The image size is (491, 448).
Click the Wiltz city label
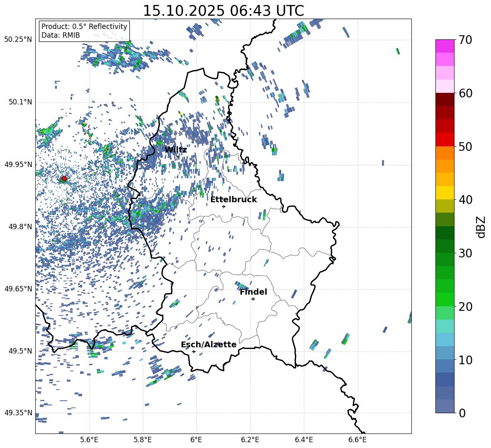[176, 150]
